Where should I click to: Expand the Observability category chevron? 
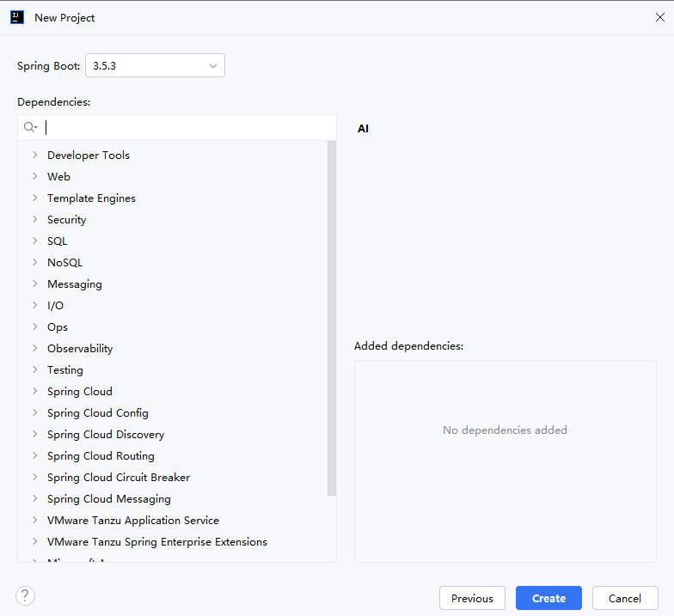(x=34, y=348)
